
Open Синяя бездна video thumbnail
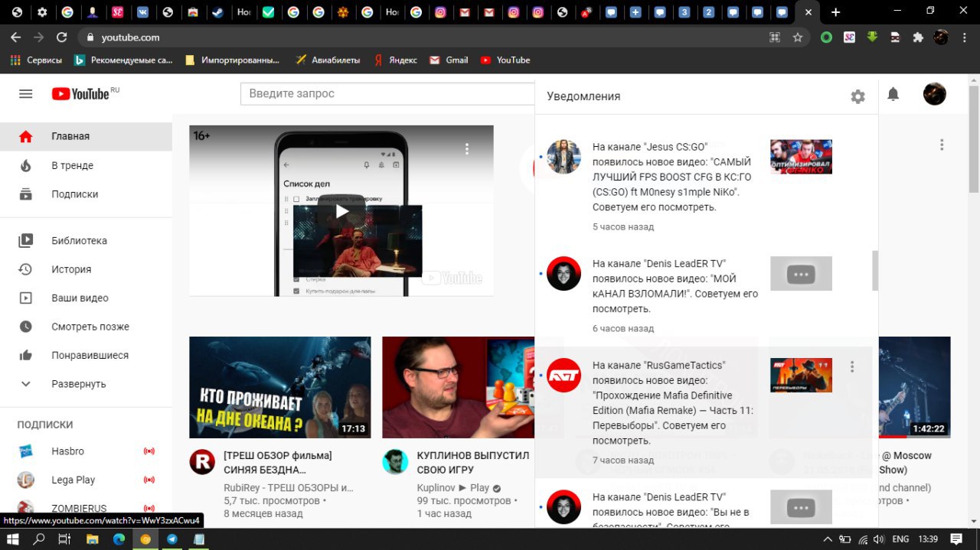280,387
